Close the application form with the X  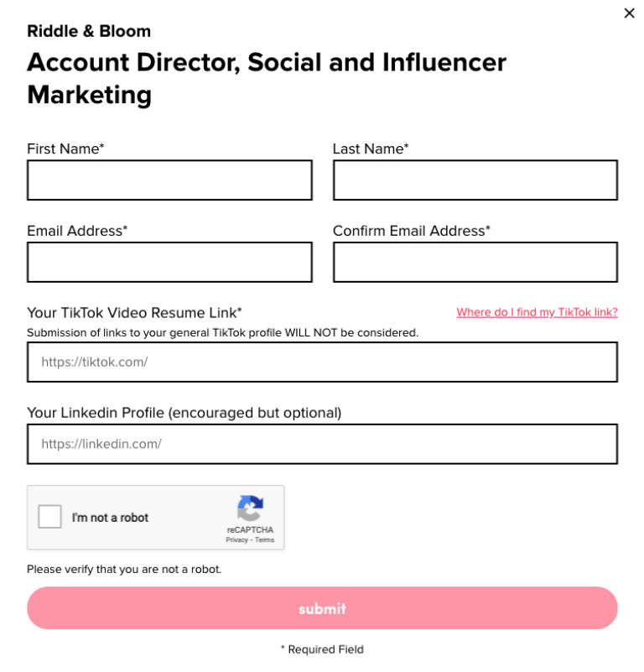point(629,13)
